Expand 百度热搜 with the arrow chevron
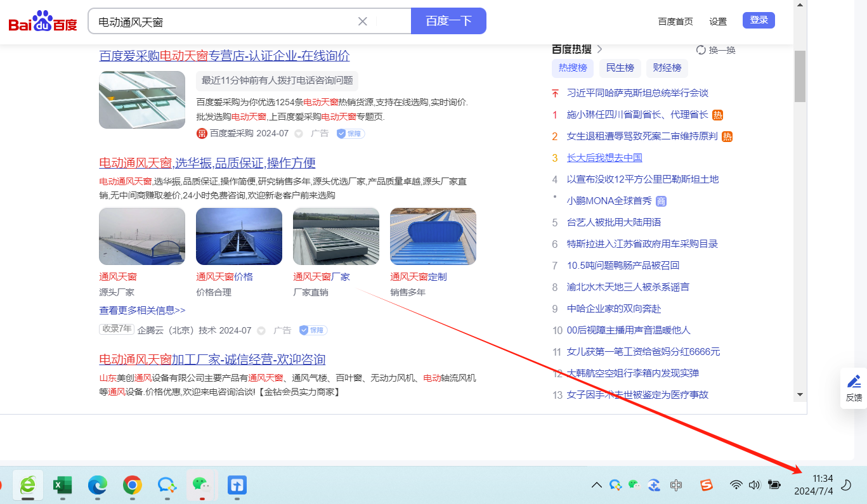This screenshot has height=504, width=867. (599, 49)
